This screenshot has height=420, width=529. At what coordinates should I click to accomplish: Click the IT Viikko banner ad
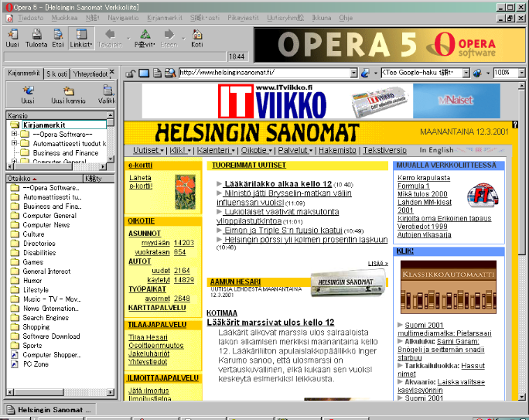278,101
